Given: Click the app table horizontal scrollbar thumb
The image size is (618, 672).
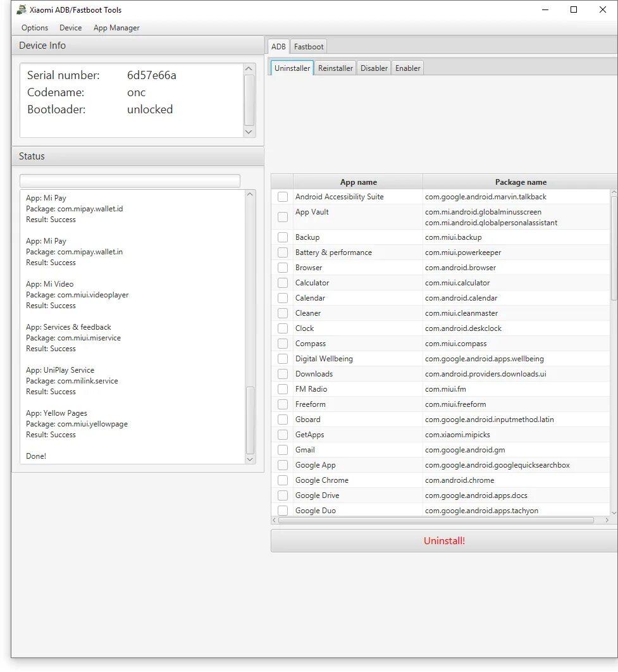Looking at the screenshot, I should point(436,520).
